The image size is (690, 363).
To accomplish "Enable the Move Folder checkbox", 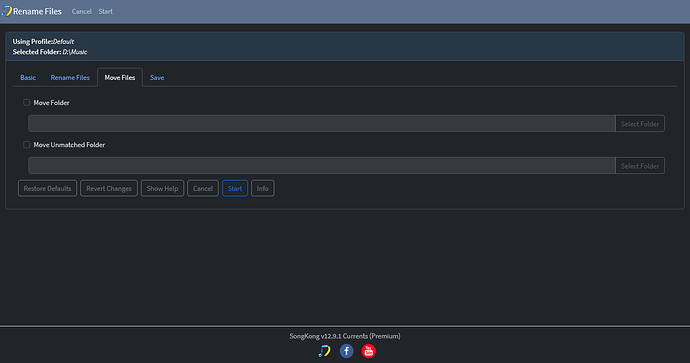I will 26,103.
